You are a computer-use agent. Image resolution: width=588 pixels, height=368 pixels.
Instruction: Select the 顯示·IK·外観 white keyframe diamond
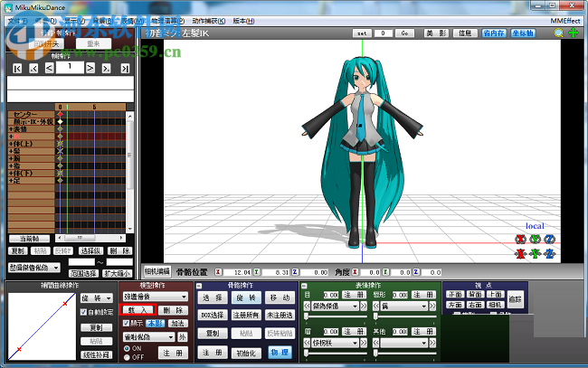tap(60, 121)
